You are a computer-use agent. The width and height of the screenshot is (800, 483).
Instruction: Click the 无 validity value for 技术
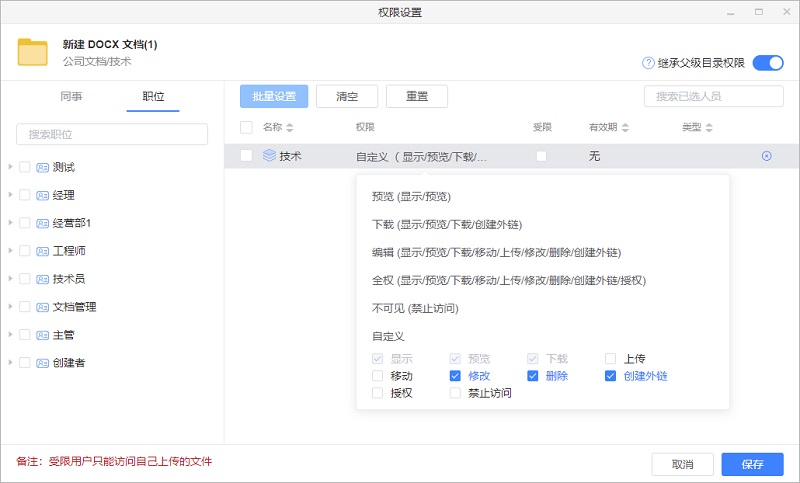tap(594, 156)
